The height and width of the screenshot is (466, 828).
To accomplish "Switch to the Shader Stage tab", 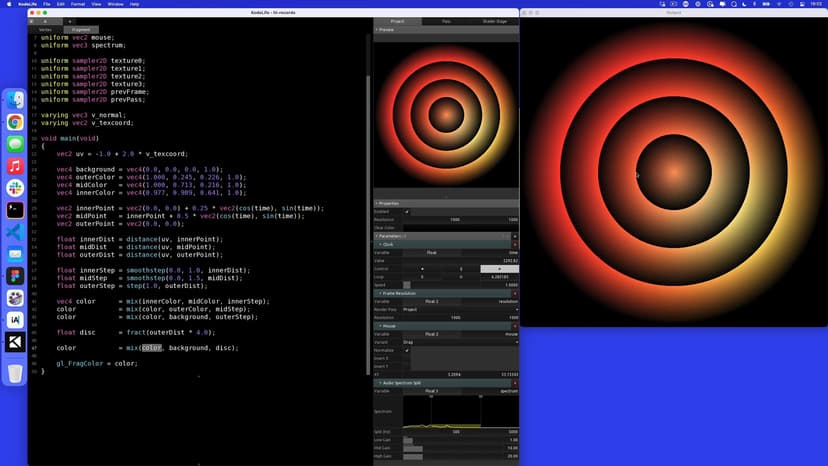I will click(x=494, y=21).
